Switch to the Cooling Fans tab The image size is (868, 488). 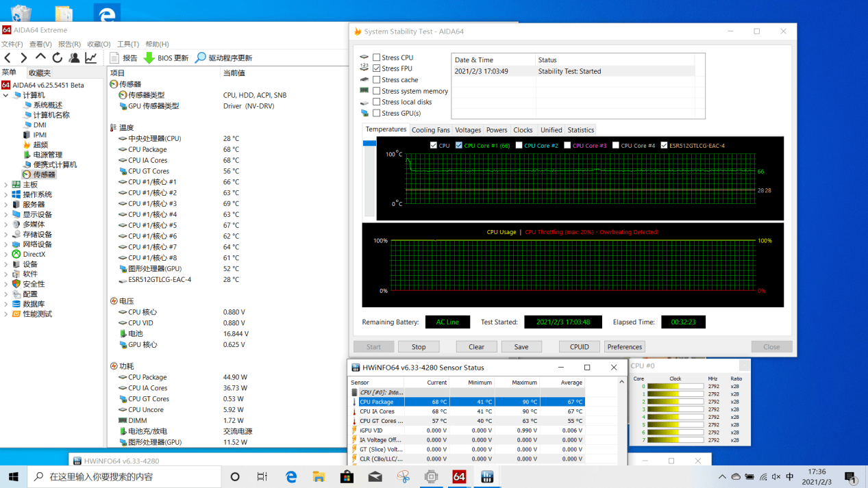[x=430, y=130]
